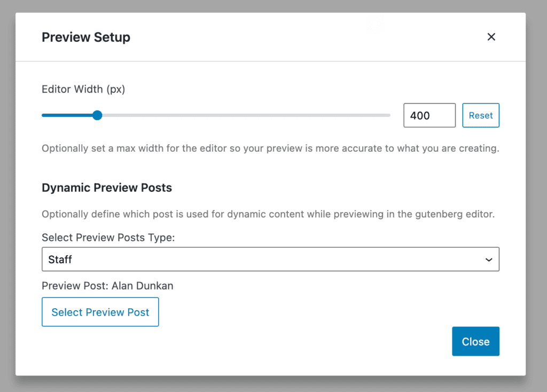Click the gray backdrop outside the dialog

536,214
